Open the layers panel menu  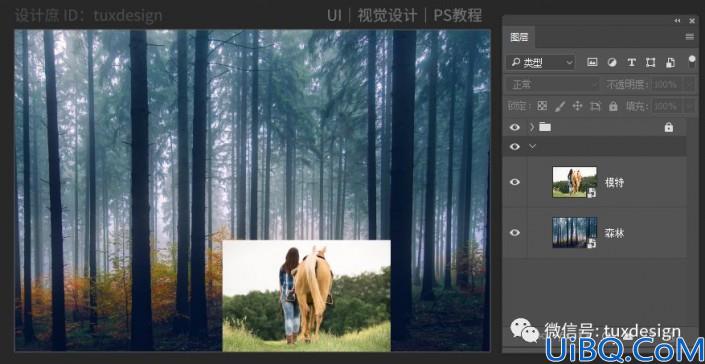pyautogui.click(x=690, y=37)
